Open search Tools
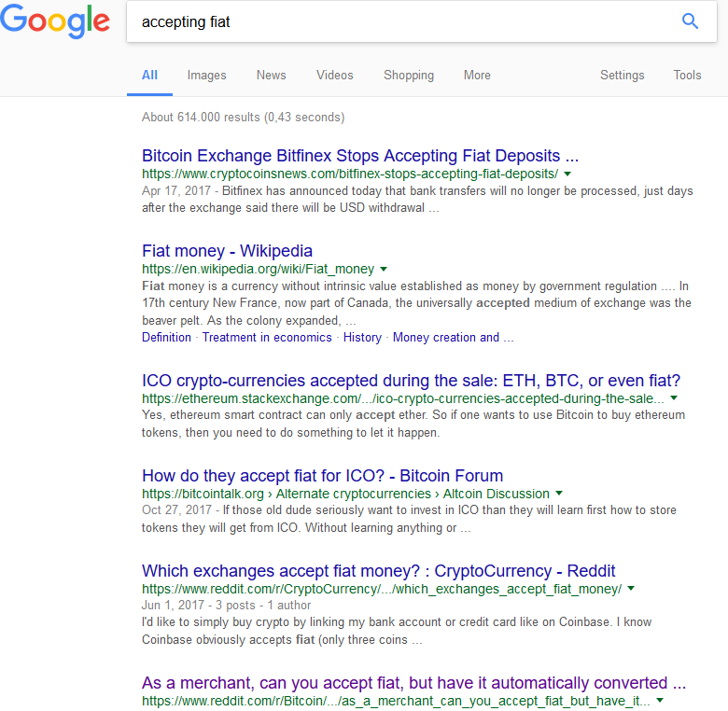 687,76
